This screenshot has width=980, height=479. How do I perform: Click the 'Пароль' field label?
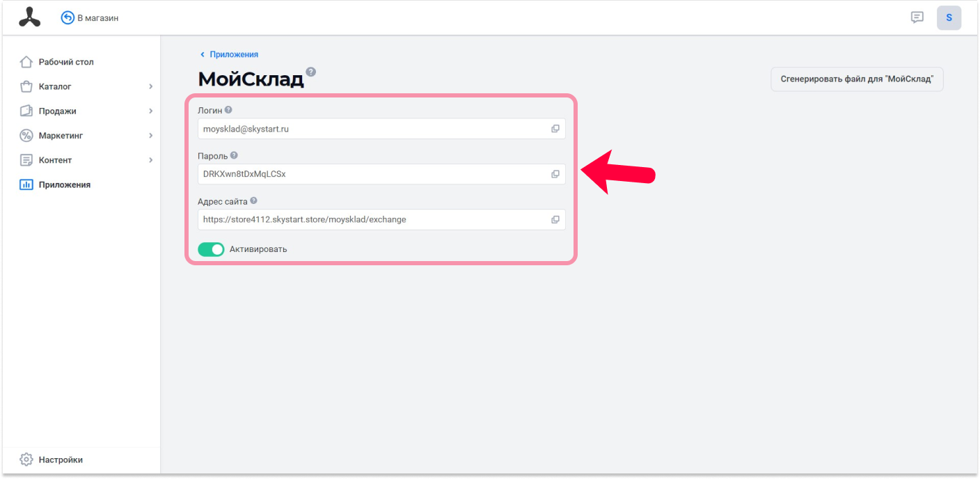click(213, 156)
